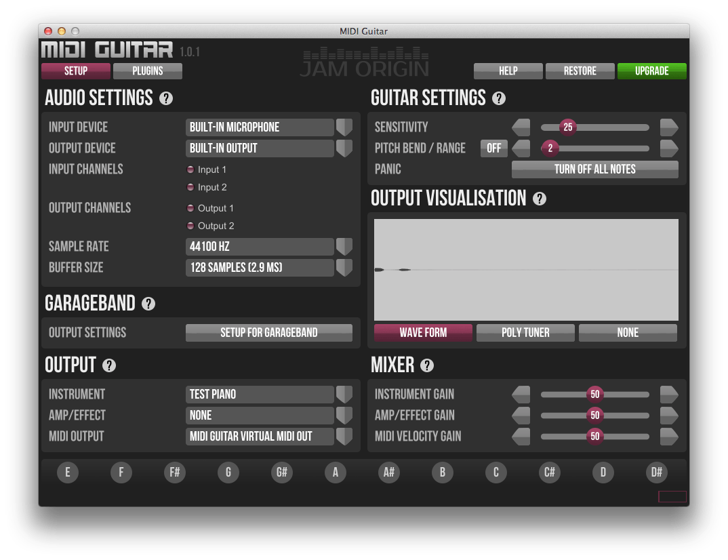Click the E note circle
The height and width of the screenshot is (560, 728).
pyautogui.click(x=68, y=473)
